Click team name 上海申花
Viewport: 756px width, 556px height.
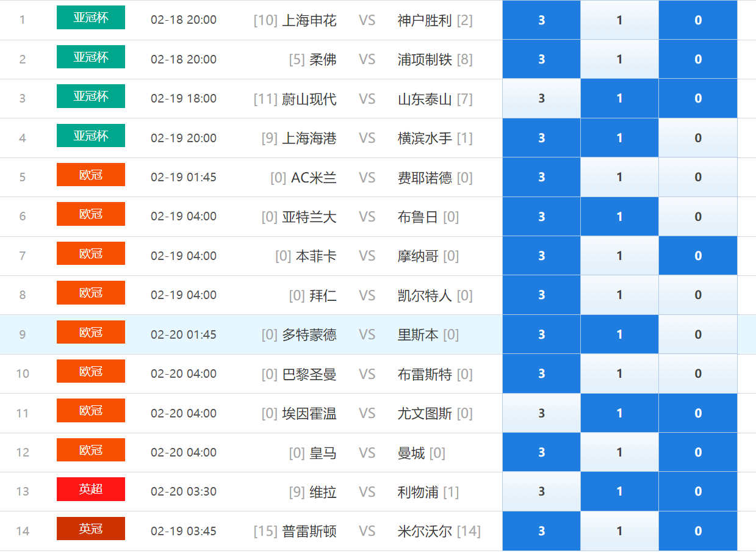click(x=309, y=20)
